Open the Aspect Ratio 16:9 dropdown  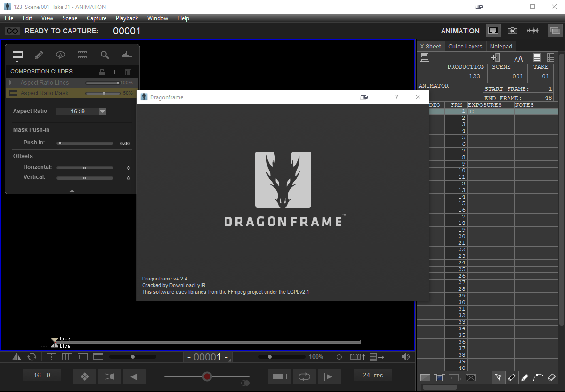tap(102, 111)
